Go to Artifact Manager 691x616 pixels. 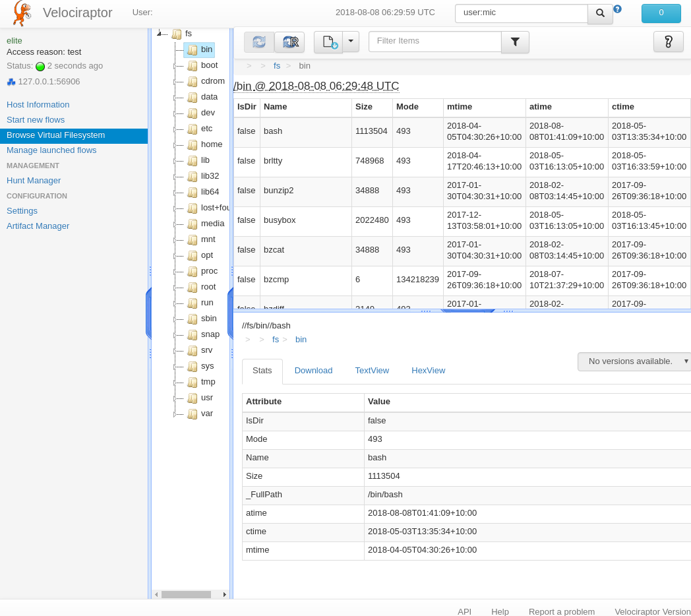pos(38,226)
